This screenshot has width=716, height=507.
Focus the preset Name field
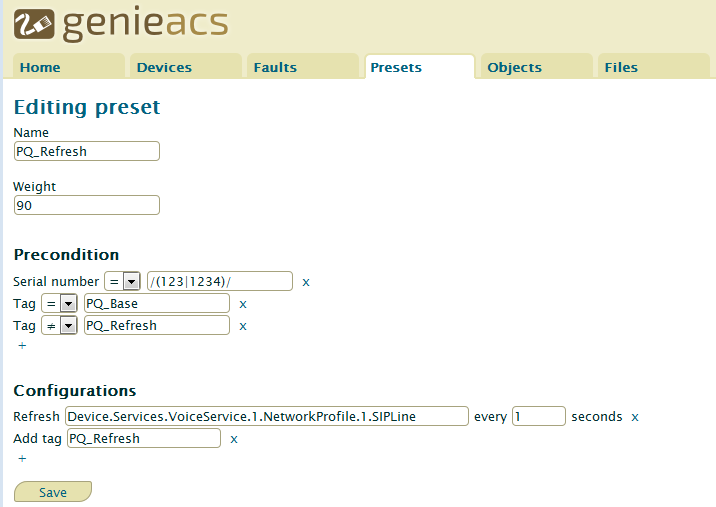87,151
